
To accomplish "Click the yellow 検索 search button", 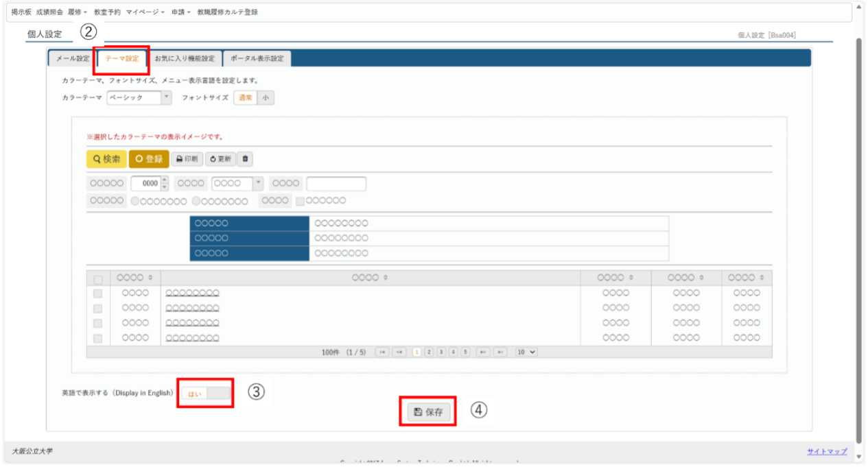I will point(106,159).
